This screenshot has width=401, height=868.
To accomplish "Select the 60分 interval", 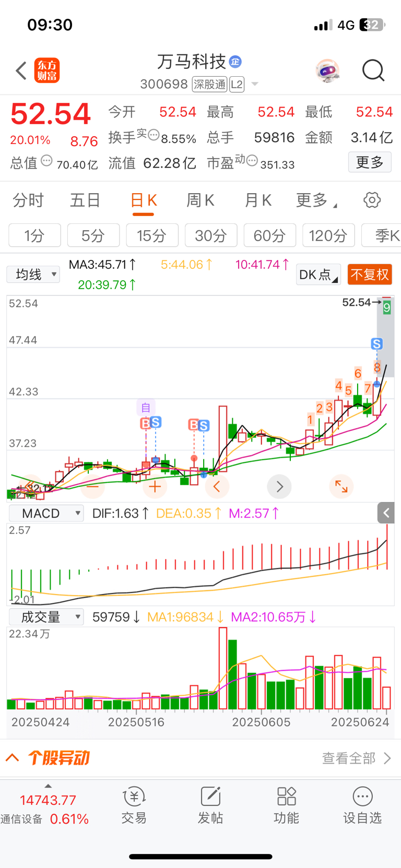I will click(269, 235).
